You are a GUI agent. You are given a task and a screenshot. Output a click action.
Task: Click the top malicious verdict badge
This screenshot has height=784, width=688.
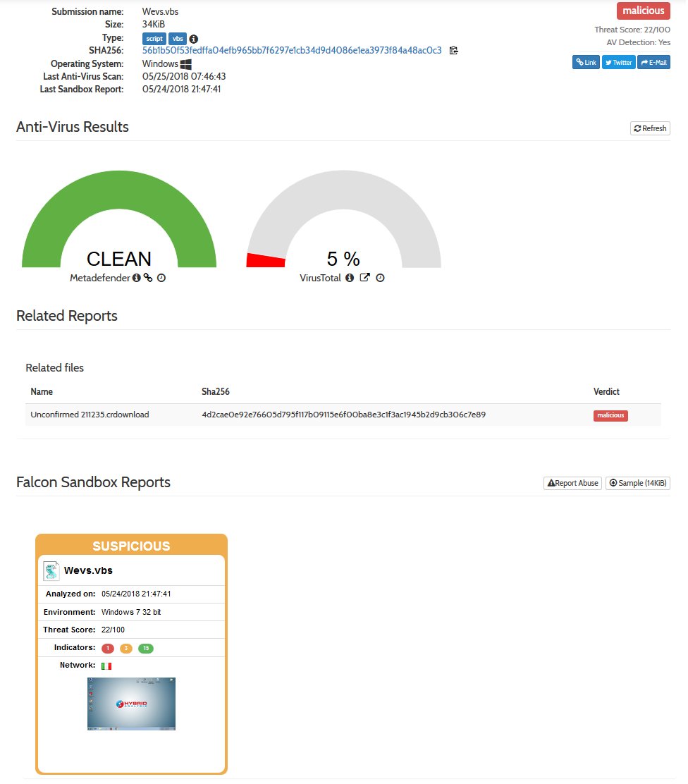click(x=643, y=11)
